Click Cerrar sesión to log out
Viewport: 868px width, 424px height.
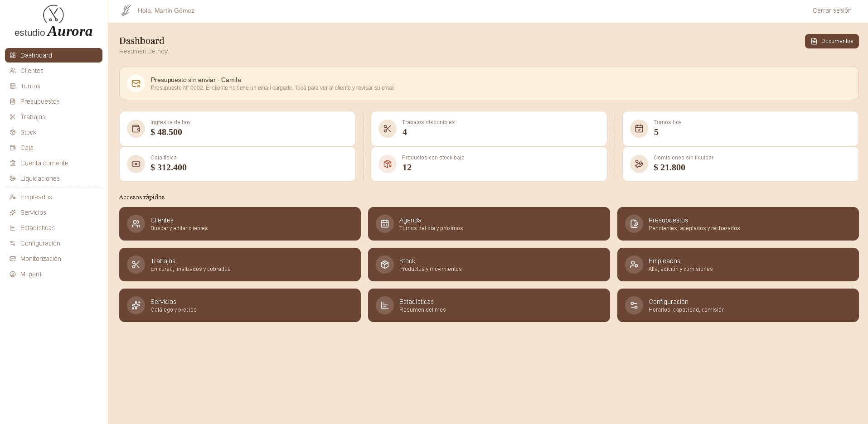[832, 10]
